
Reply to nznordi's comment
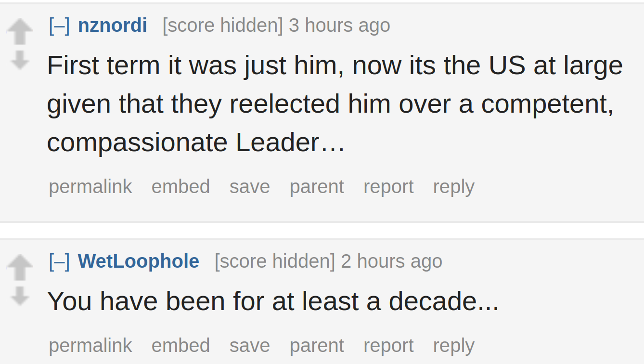(x=454, y=187)
